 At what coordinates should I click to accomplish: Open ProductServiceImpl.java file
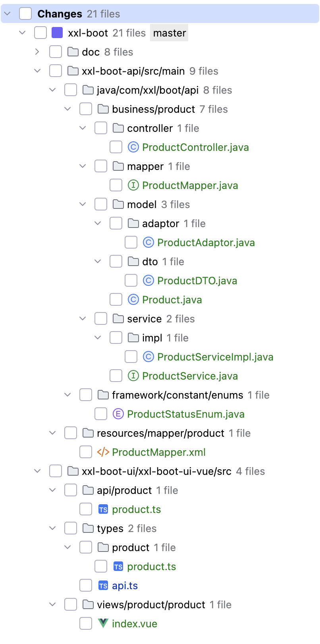pyautogui.click(x=215, y=357)
